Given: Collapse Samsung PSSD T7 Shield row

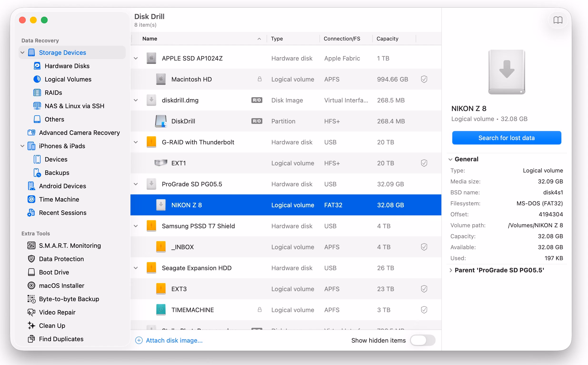Looking at the screenshot, I should click(x=136, y=226).
